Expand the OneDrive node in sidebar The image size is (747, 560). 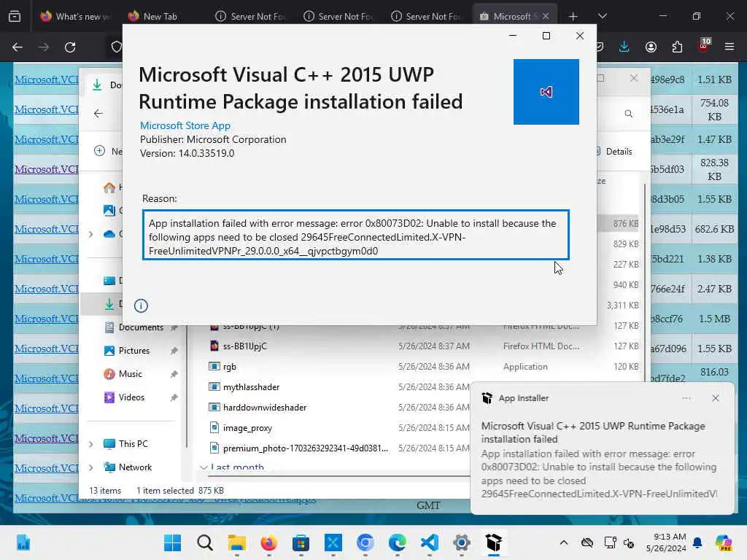tap(91, 234)
